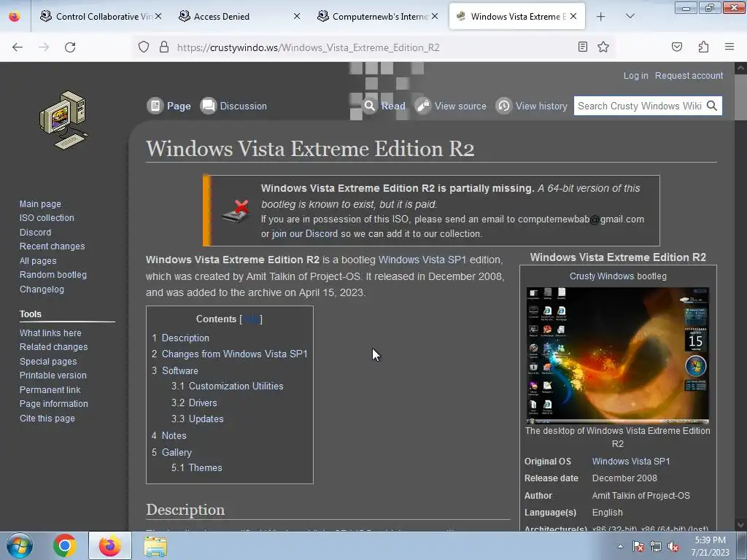
Task: Click the browser Forward arrow
Action: tap(44, 47)
